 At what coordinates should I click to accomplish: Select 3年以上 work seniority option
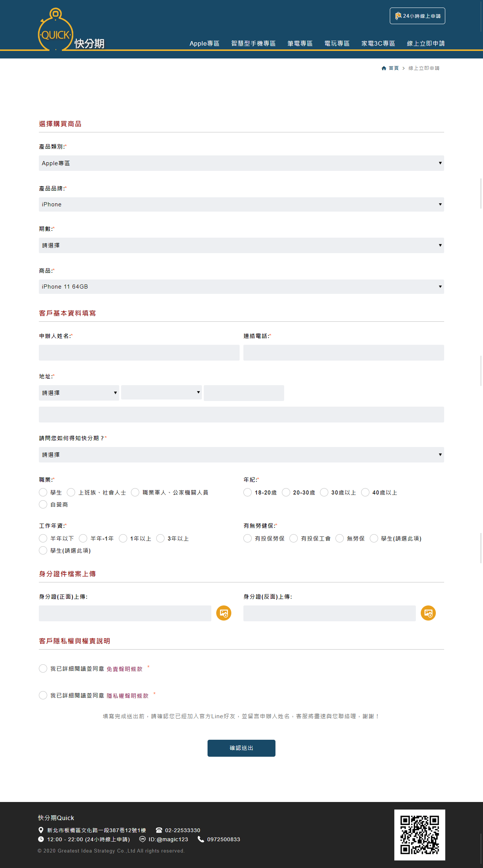coord(160,538)
